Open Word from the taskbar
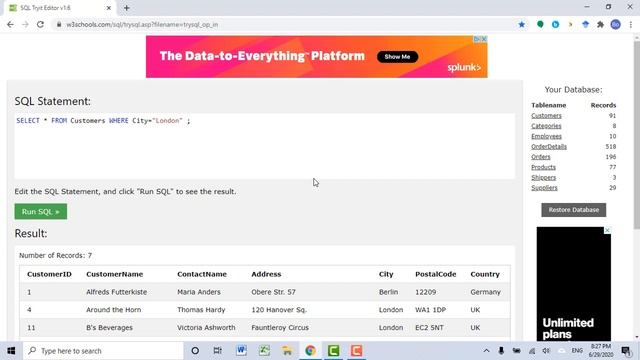 [241, 351]
